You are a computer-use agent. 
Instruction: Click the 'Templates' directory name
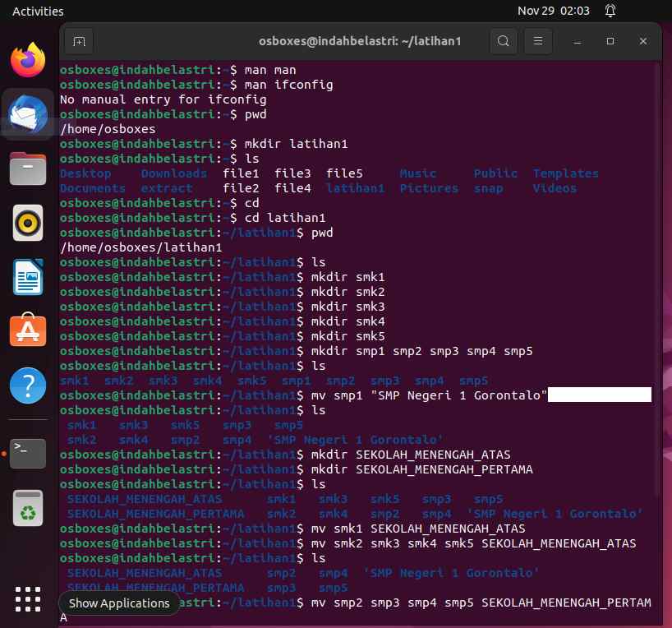click(566, 173)
